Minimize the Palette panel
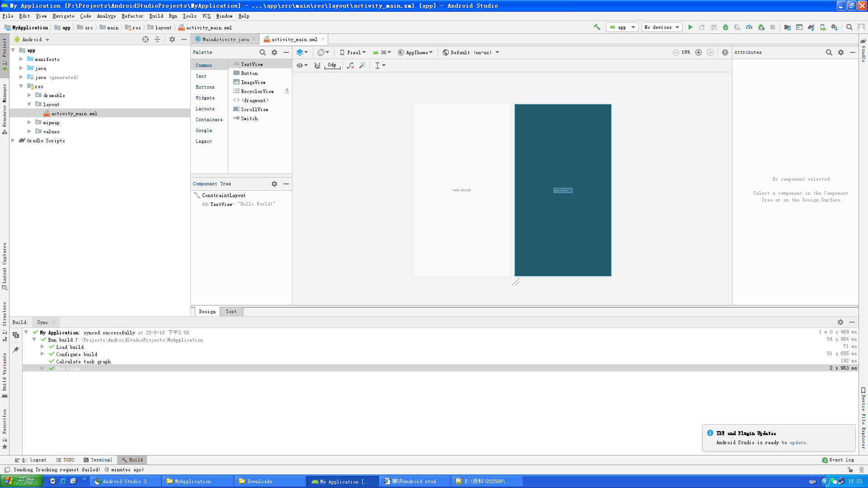Image resolution: width=868 pixels, height=488 pixels. (286, 52)
